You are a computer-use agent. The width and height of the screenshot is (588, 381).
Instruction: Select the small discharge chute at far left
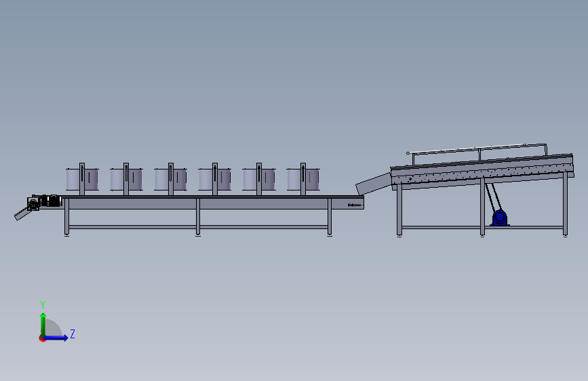pyautogui.click(x=23, y=214)
